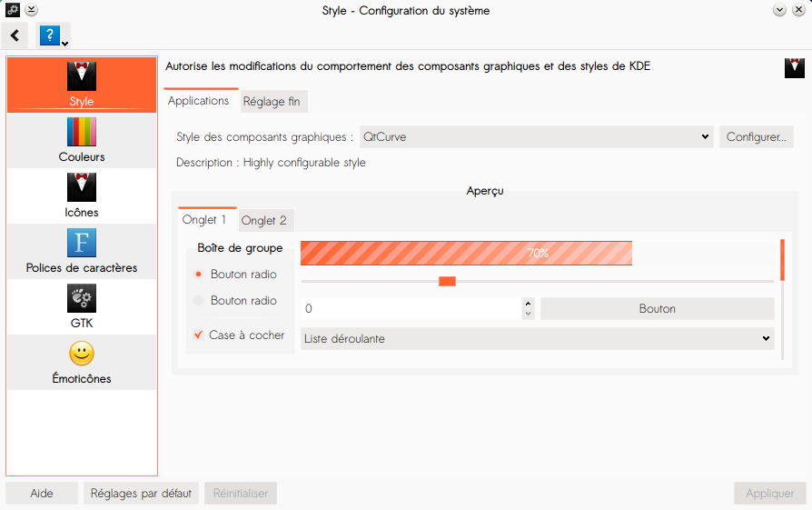Toggle the Case à cocher checkbox

(x=198, y=335)
